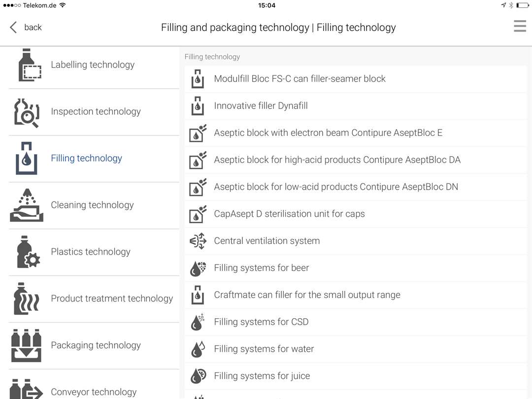Viewport: 532px width, 399px height.
Task: Open Modulfill Bloc FS-C can filler-seamer block
Action: point(299,79)
